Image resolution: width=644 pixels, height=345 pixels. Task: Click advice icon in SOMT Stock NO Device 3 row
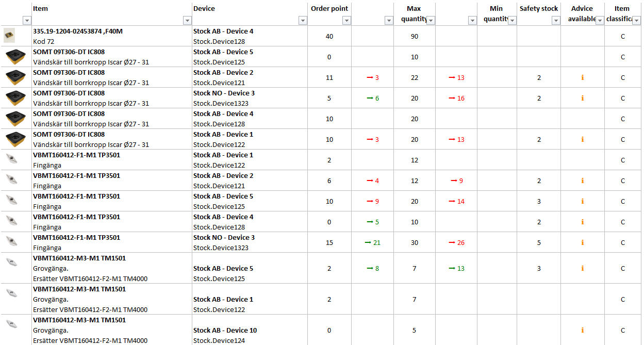coord(582,98)
